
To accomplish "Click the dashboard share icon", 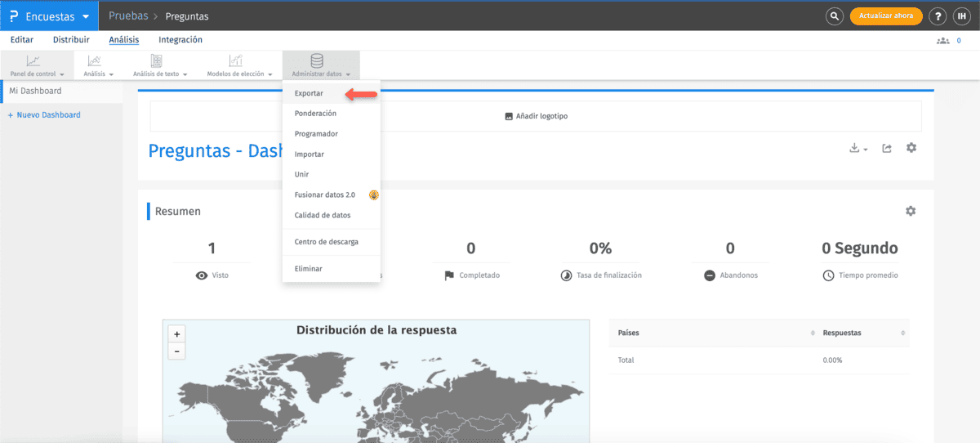I will pos(887,148).
